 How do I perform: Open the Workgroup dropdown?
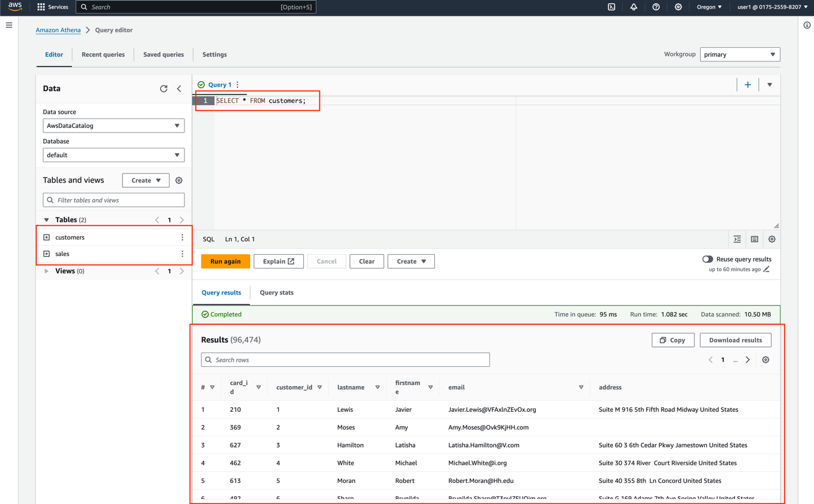click(739, 54)
